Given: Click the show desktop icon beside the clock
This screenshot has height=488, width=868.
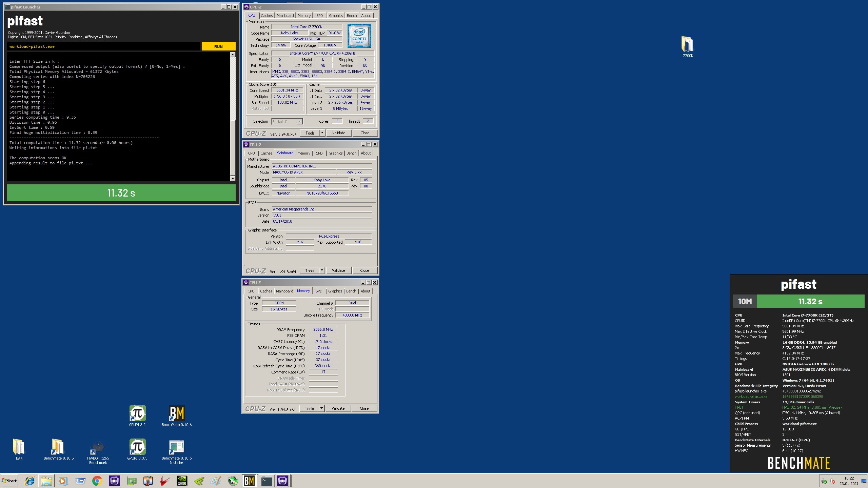Looking at the screenshot, I should [864, 481].
